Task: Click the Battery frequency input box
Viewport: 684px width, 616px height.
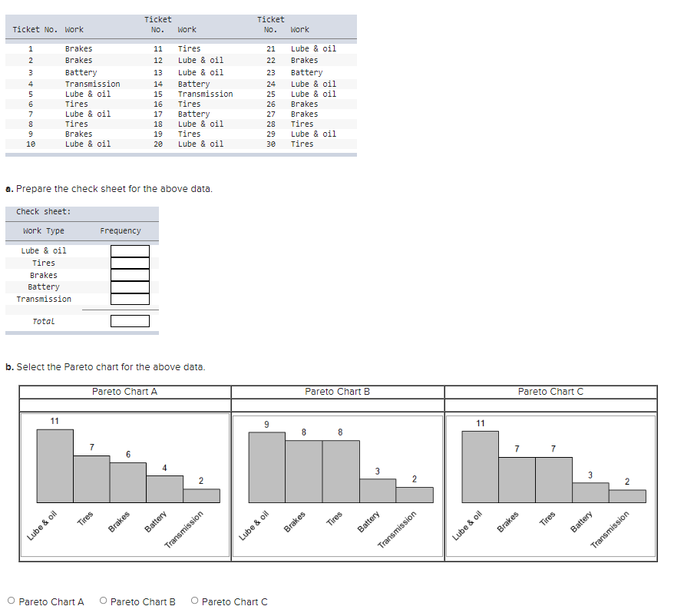Action: pos(130,286)
